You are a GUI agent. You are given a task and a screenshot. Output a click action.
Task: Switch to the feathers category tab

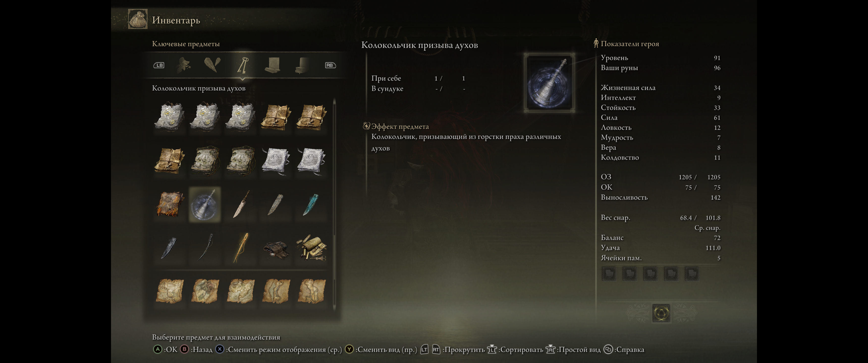[x=212, y=65]
